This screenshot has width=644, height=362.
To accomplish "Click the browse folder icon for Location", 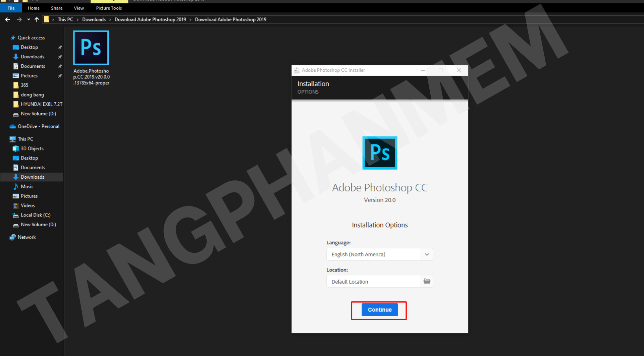I will pyautogui.click(x=427, y=281).
